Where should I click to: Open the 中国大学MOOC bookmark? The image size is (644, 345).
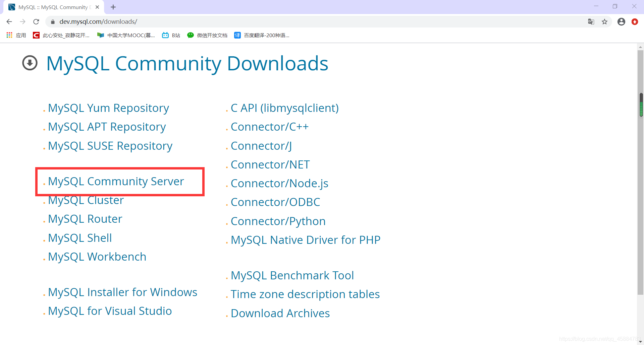pyautogui.click(x=126, y=35)
